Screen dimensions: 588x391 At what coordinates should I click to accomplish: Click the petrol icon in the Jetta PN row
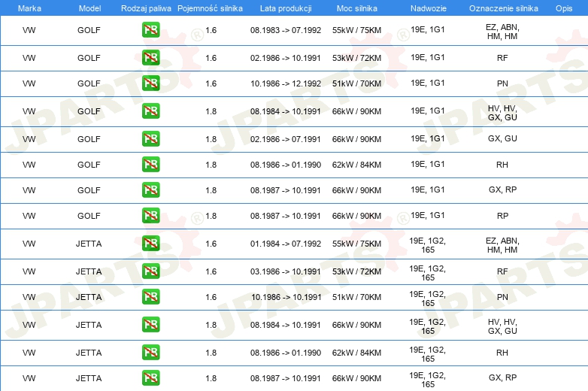[x=150, y=296]
